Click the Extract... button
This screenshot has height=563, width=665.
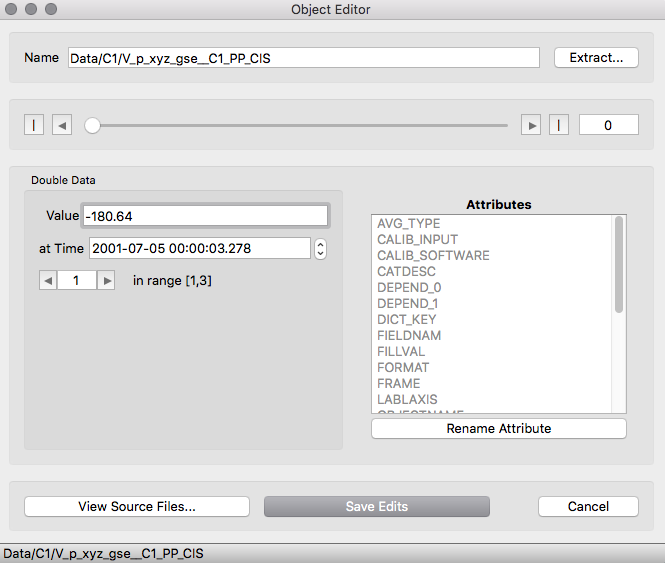pos(596,58)
